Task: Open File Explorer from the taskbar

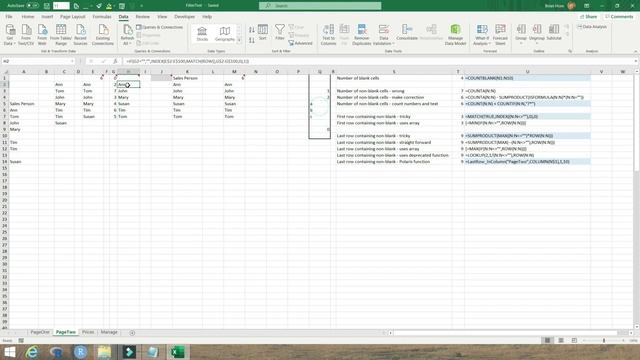Action: pos(104,352)
